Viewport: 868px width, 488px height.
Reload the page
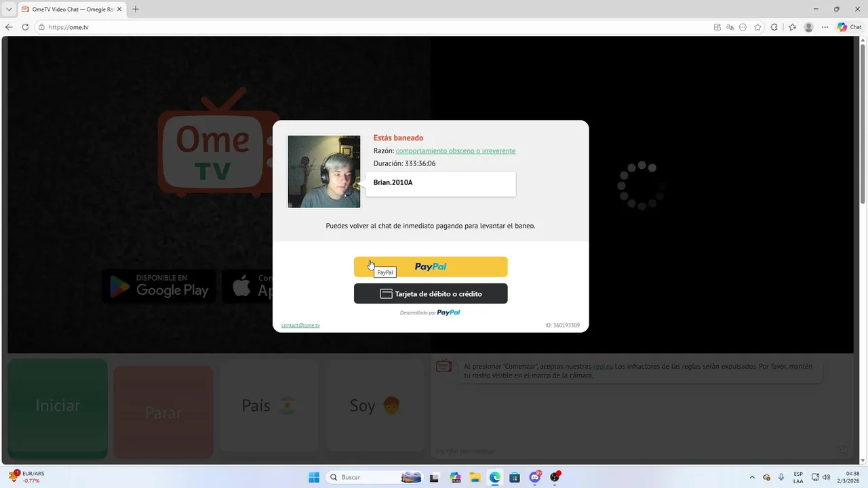25,27
